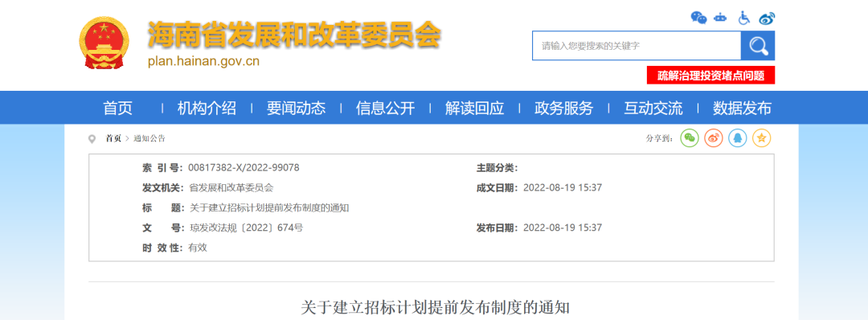Click 通知公告 breadcrumb link
This screenshot has width=868, height=320.
[149, 138]
